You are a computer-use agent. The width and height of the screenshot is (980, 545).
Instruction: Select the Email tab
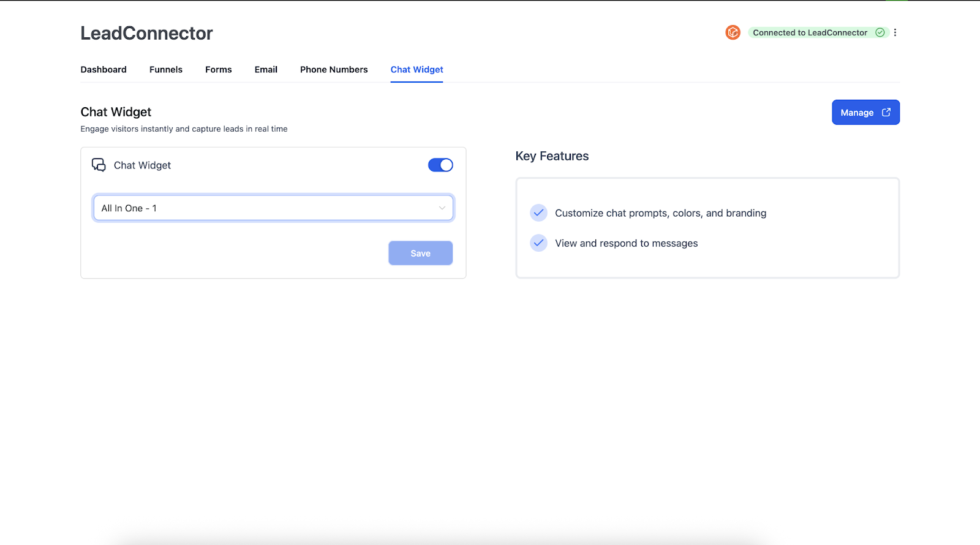pos(266,70)
